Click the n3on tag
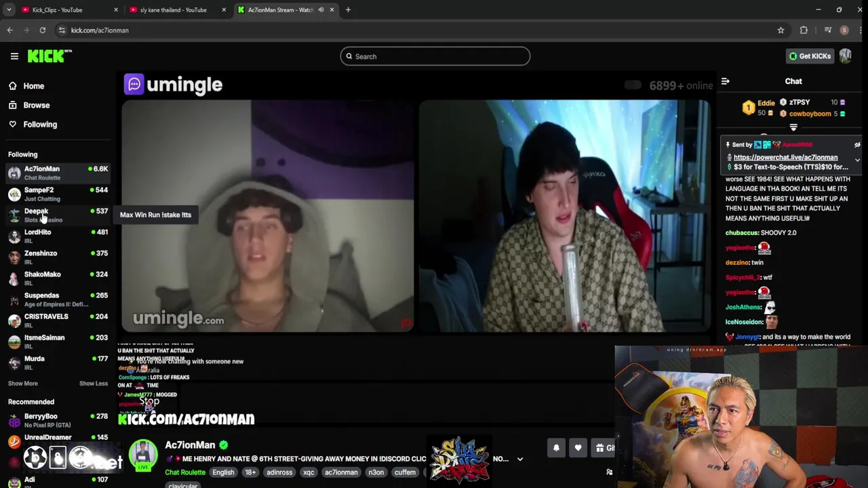 376,472
